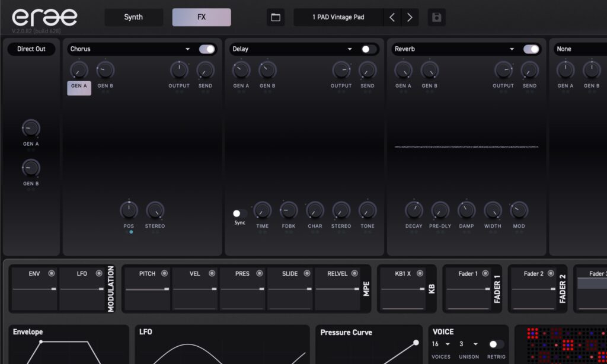Click the VEL modulation target icon
The image size is (607, 364).
[212, 273]
